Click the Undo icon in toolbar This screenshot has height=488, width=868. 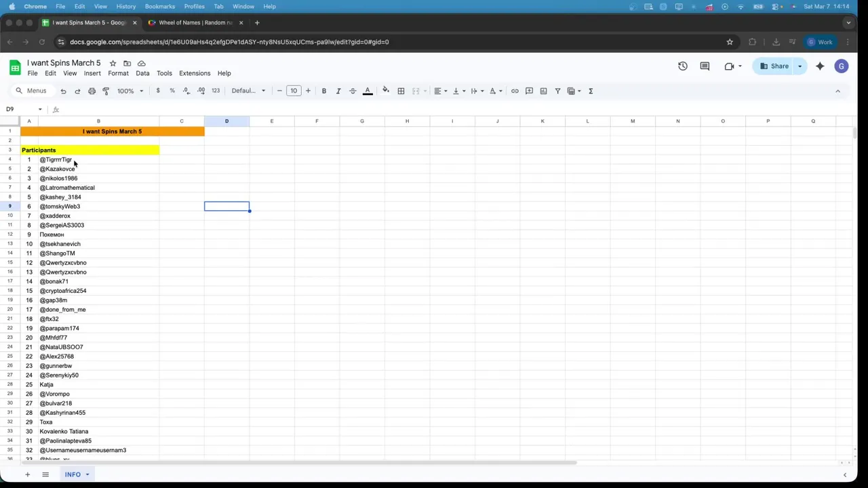(x=63, y=91)
